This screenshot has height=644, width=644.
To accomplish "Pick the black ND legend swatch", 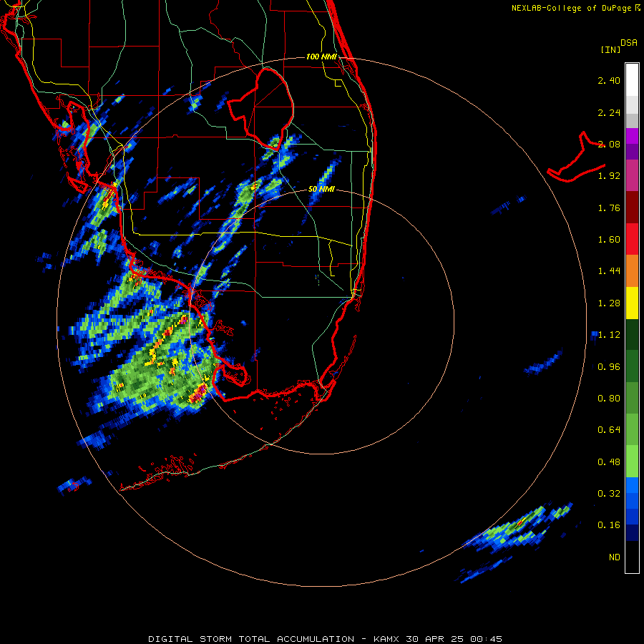I will [632, 557].
